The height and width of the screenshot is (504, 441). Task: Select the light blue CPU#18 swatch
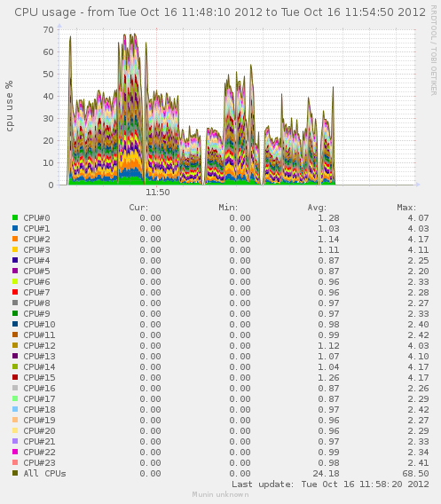point(15,409)
